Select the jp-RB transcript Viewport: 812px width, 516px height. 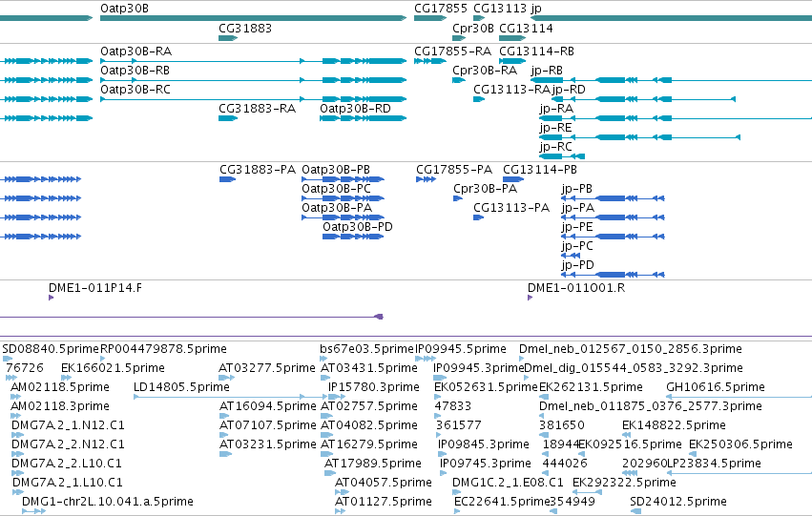[x=671, y=80]
